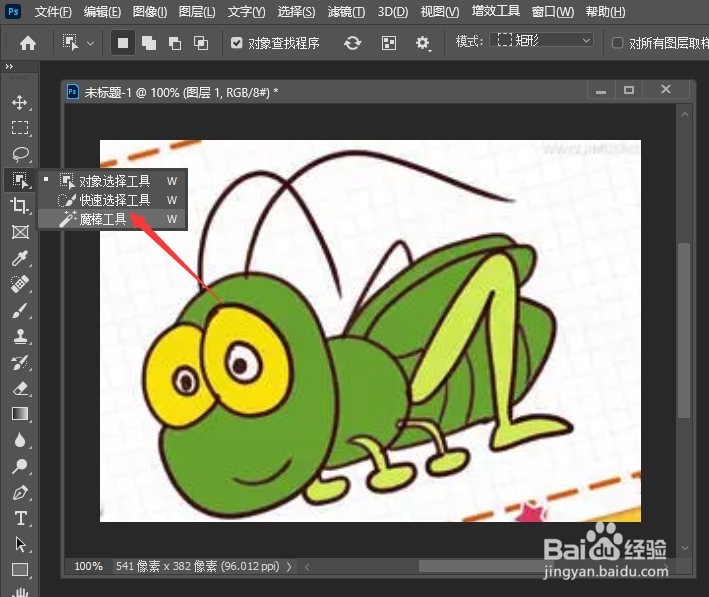Open the 图层(L) menu

(x=197, y=11)
